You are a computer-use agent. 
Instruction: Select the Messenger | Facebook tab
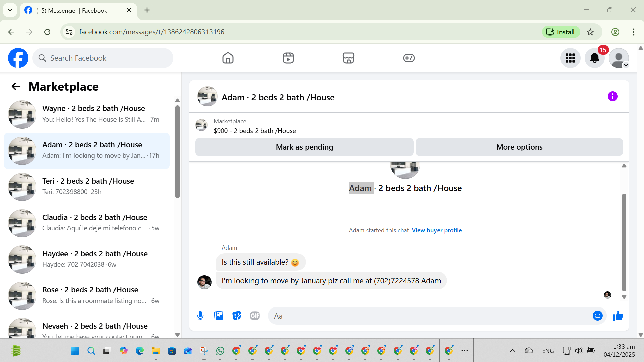pyautogui.click(x=79, y=10)
